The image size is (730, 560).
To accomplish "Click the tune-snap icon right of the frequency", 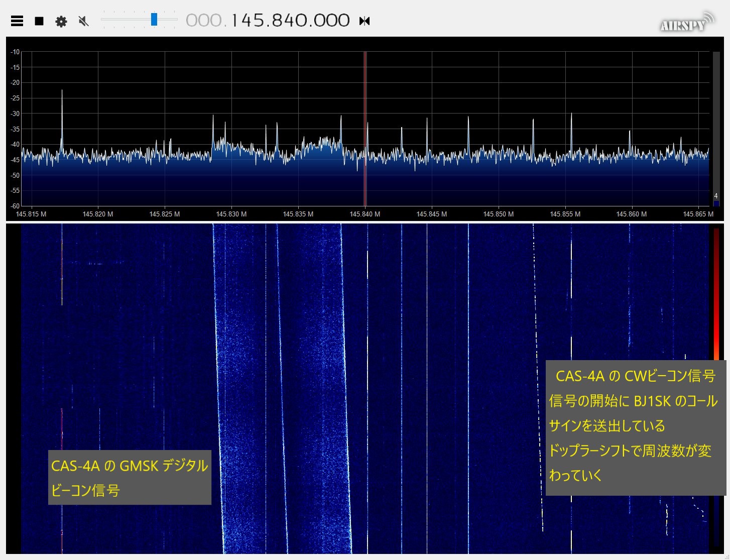I will 364,21.
